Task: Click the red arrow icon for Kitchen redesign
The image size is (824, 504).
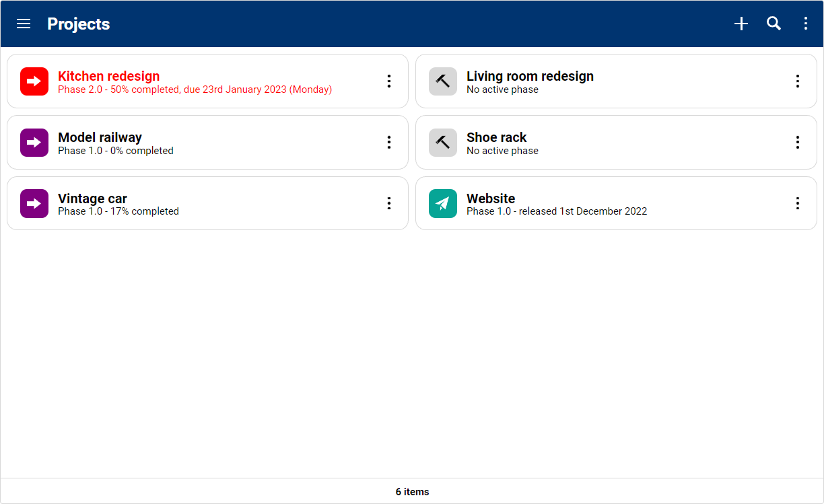Action: pyautogui.click(x=34, y=81)
